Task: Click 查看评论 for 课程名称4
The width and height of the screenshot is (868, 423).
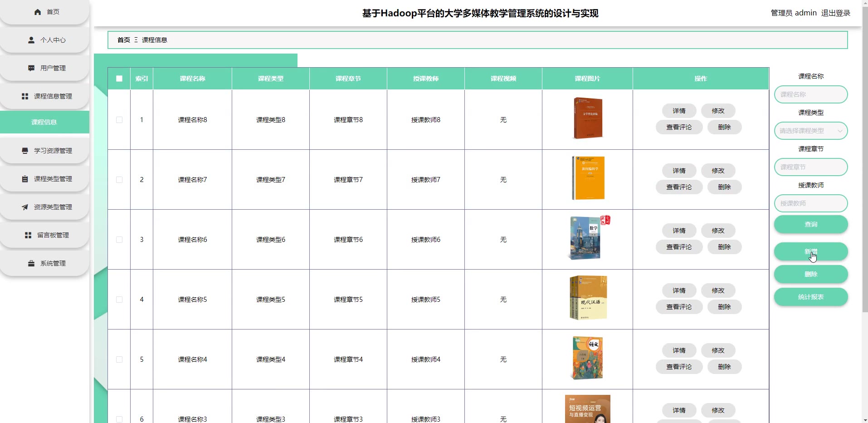Action: pos(679,367)
